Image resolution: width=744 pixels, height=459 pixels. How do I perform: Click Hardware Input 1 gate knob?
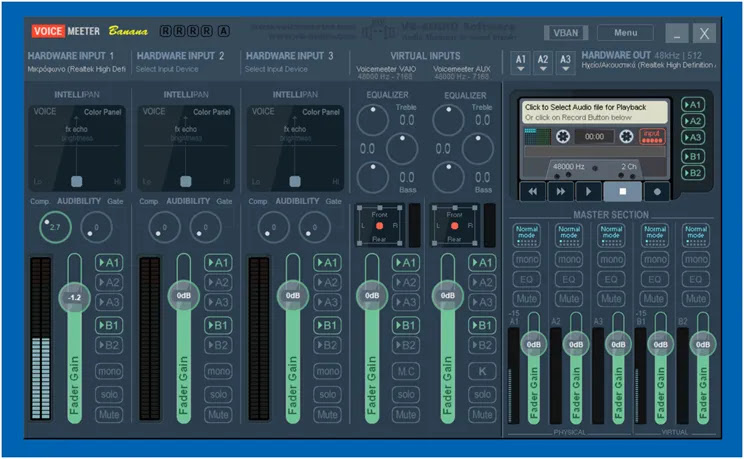[x=96, y=227]
